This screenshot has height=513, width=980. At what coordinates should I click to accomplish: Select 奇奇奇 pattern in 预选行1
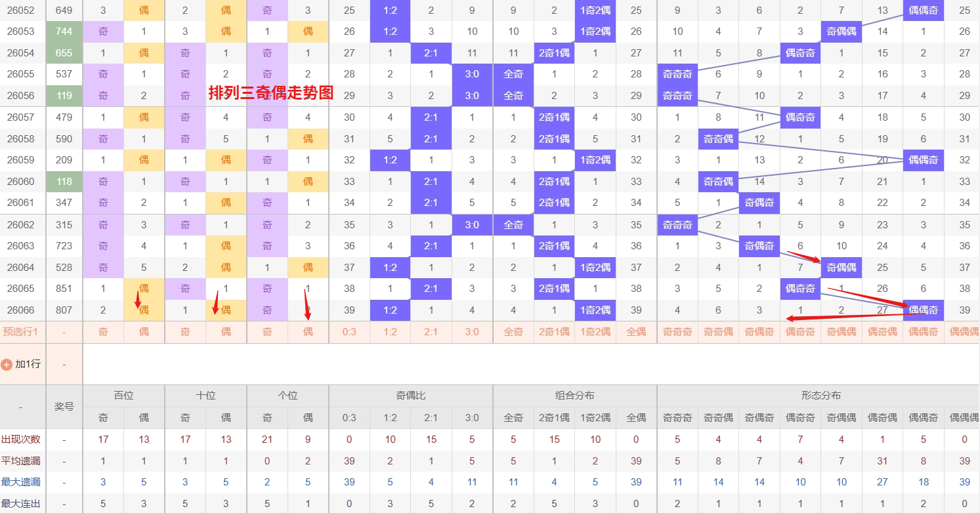pyautogui.click(x=677, y=331)
